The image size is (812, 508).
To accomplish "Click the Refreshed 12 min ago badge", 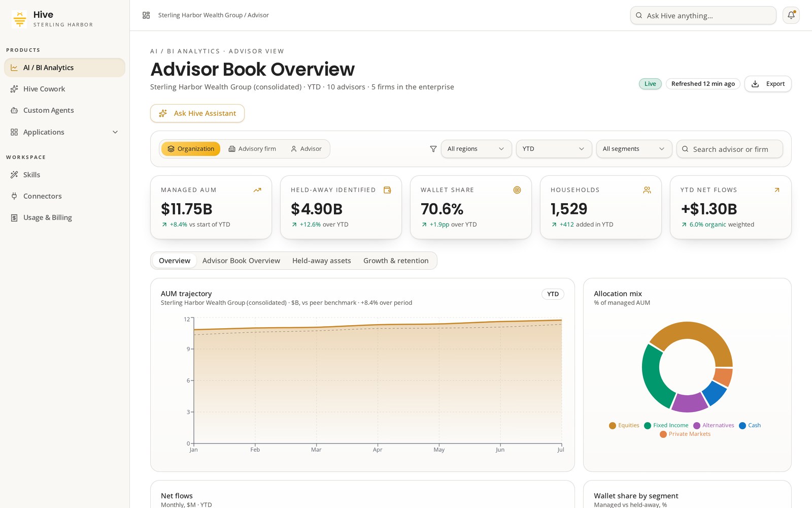I will point(703,84).
